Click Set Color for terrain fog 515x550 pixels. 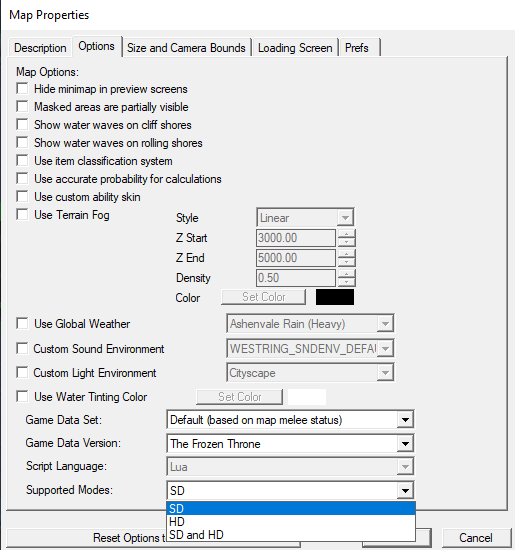[x=263, y=297]
